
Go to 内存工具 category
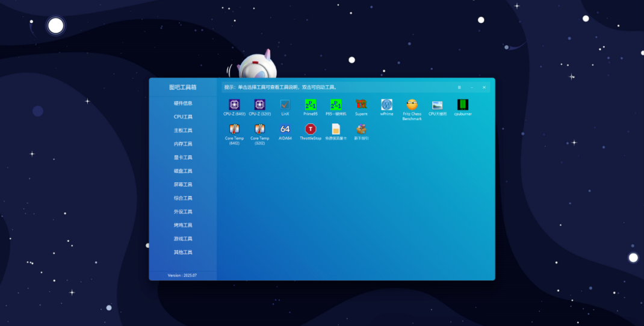[183, 144]
